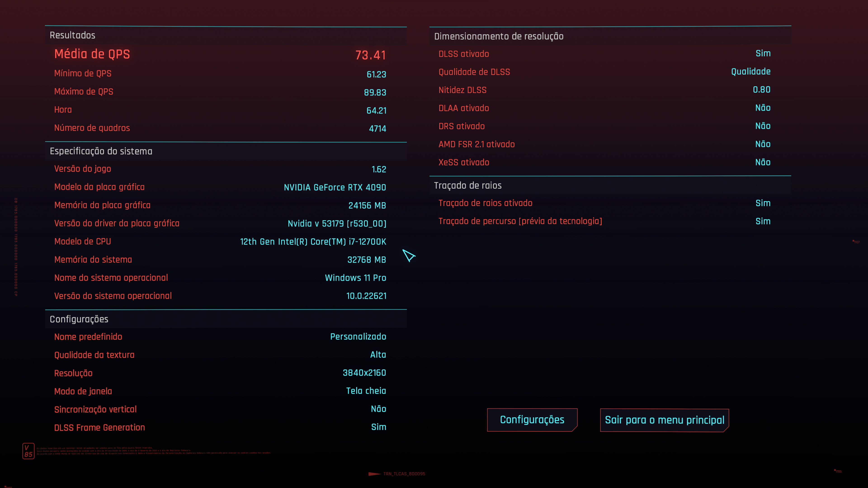This screenshot has width=868, height=488.
Task: Click the Traçado de raios header
Action: [467, 185]
